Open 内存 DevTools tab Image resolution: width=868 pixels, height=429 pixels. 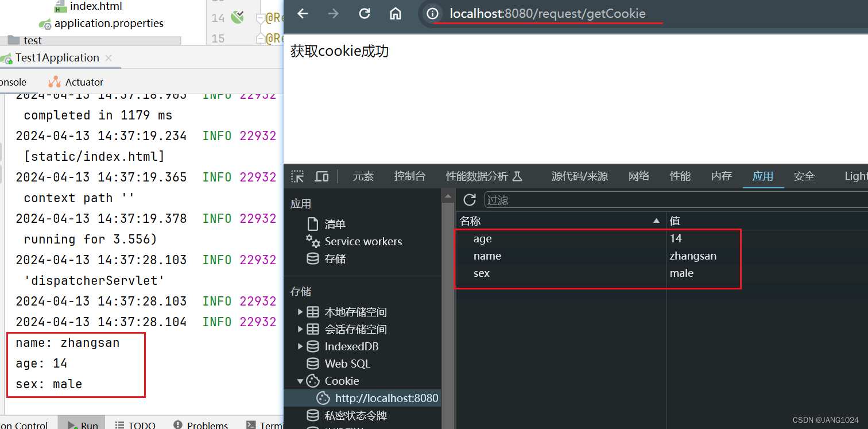coord(722,176)
